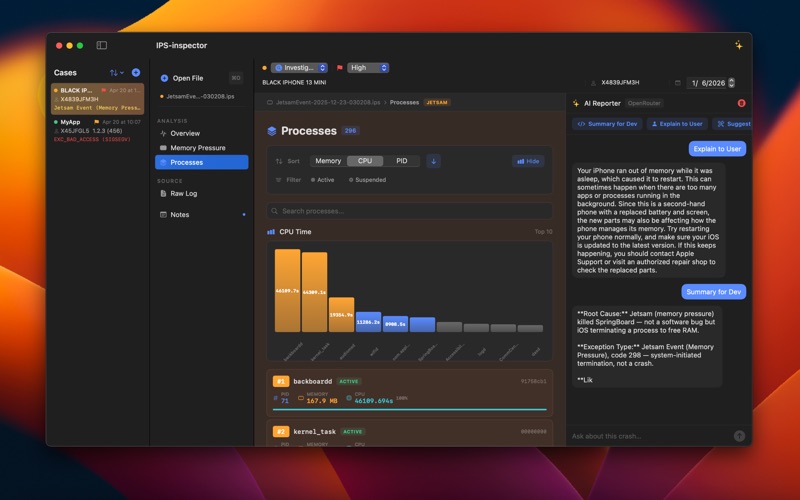Click the CPU Time chart icon
The height and width of the screenshot is (500, 800).
[x=271, y=232]
